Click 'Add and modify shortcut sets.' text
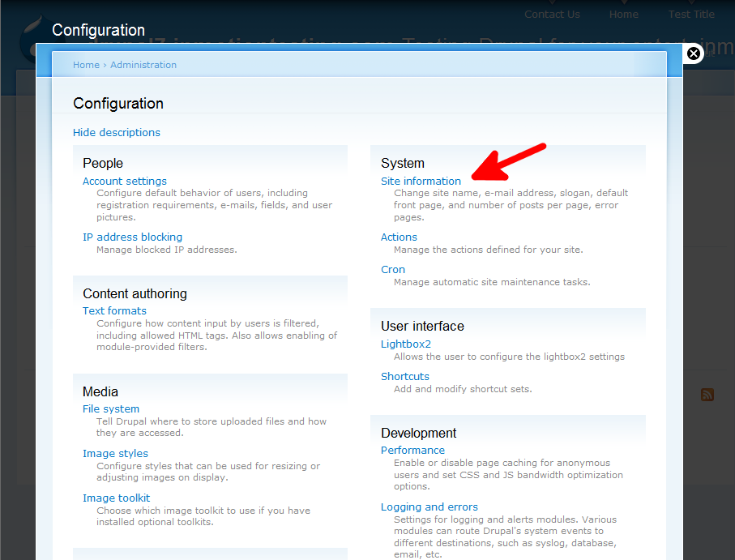This screenshot has width=735, height=560. (464, 389)
